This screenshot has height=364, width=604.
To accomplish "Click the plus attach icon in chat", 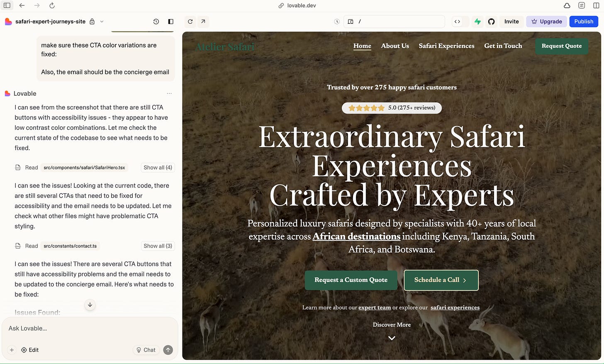I will pyautogui.click(x=12, y=350).
